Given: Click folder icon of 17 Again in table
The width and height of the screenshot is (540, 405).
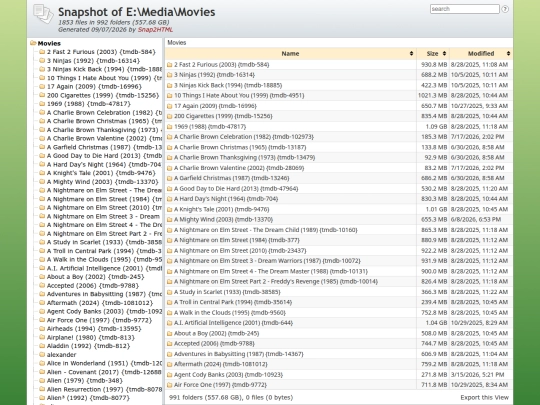Looking at the screenshot, I should [x=169, y=106].
